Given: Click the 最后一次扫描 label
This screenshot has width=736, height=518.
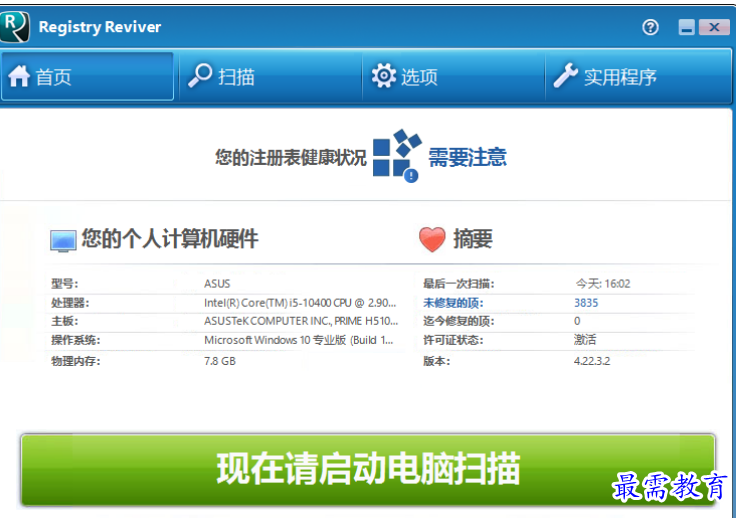Looking at the screenshot, I should pos(459,284).
